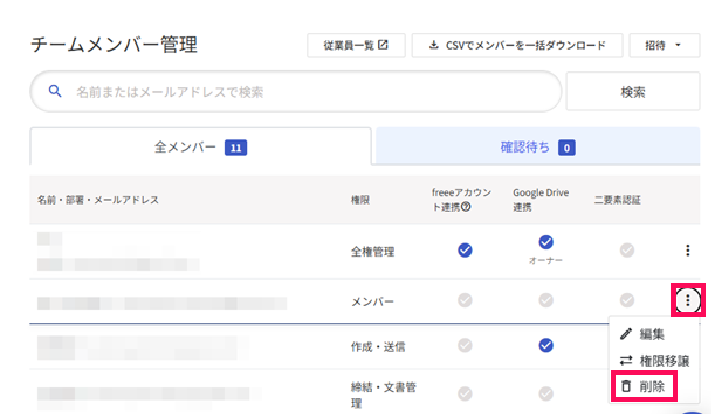Click the Google Drive連携 column header

(x=541, y=200)
